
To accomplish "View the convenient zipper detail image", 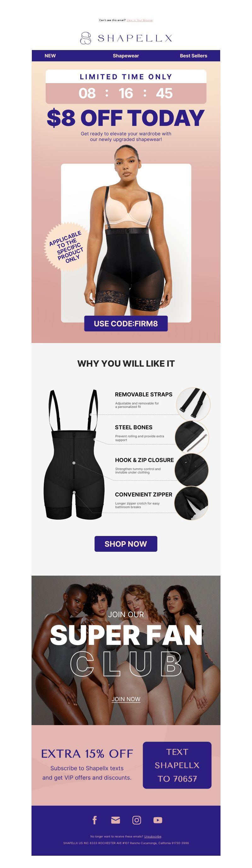I will pyautogui.click(x=191, y=503).
